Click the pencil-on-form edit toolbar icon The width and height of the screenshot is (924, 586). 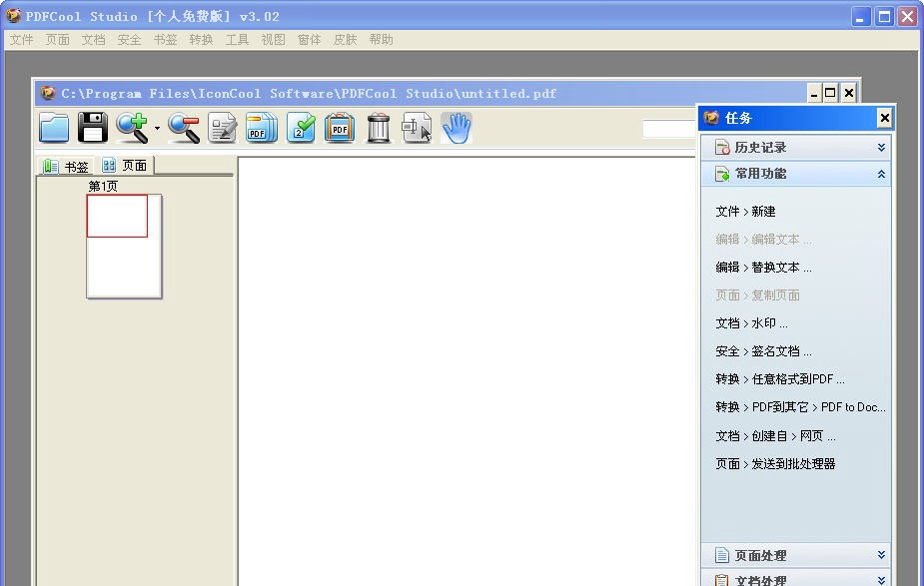point(223,128)
